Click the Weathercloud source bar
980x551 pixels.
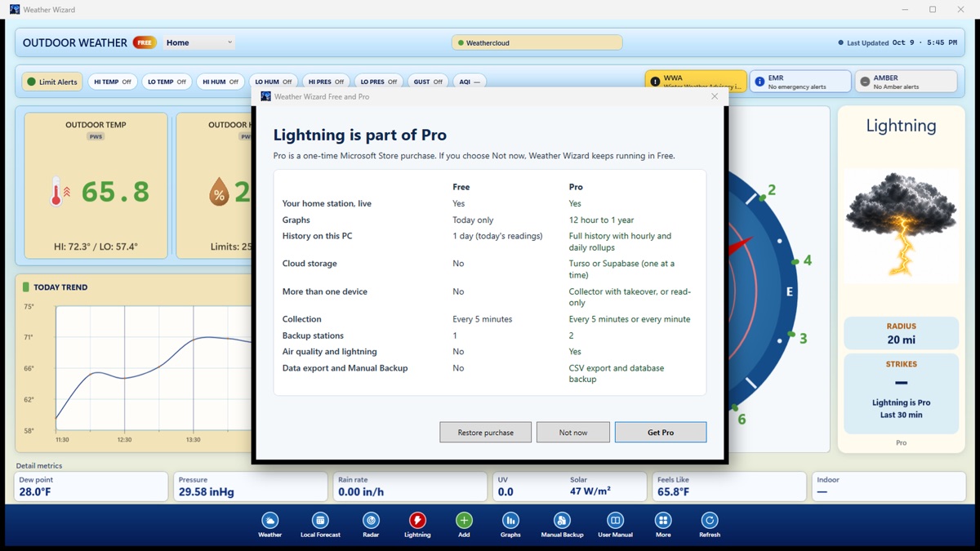(x=537, y=42)
